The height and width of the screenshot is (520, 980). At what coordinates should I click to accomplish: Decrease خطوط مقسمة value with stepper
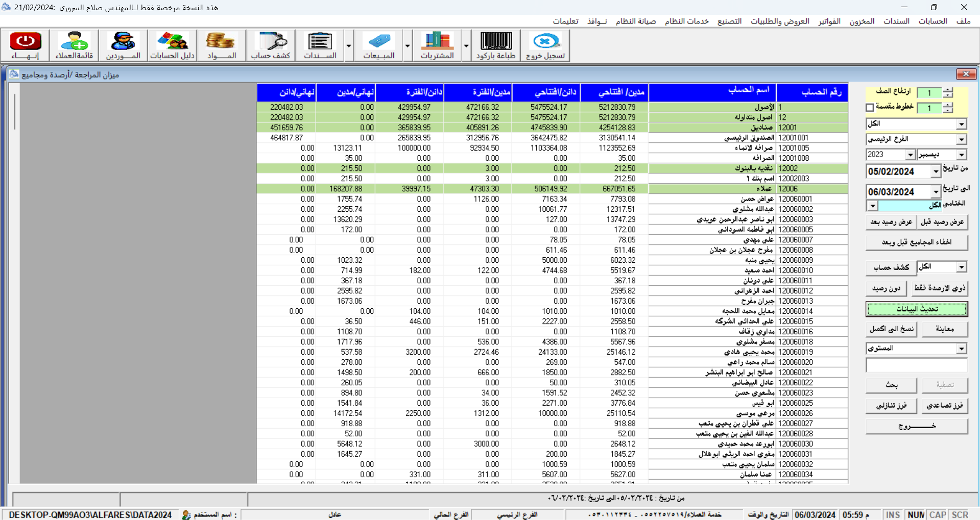pyautogui.click(x=948, y=110)
